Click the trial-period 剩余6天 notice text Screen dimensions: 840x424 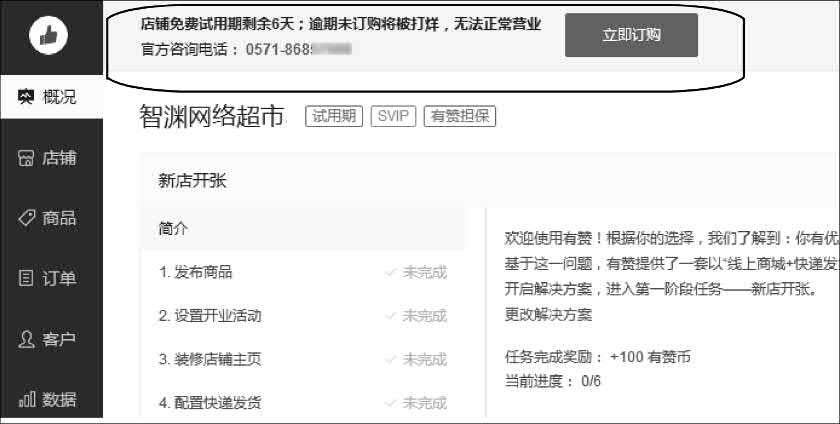pyautogui.click(x=341, y=24)
